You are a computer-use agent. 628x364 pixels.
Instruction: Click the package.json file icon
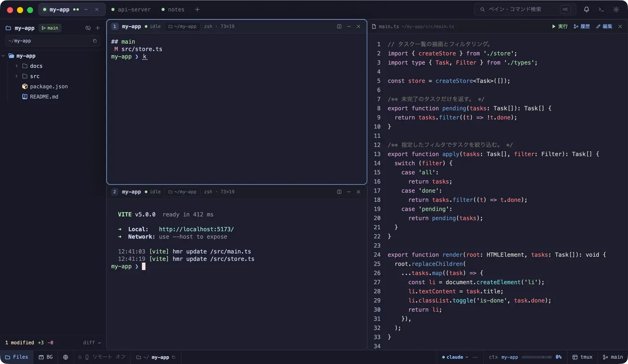pos(25,87)
